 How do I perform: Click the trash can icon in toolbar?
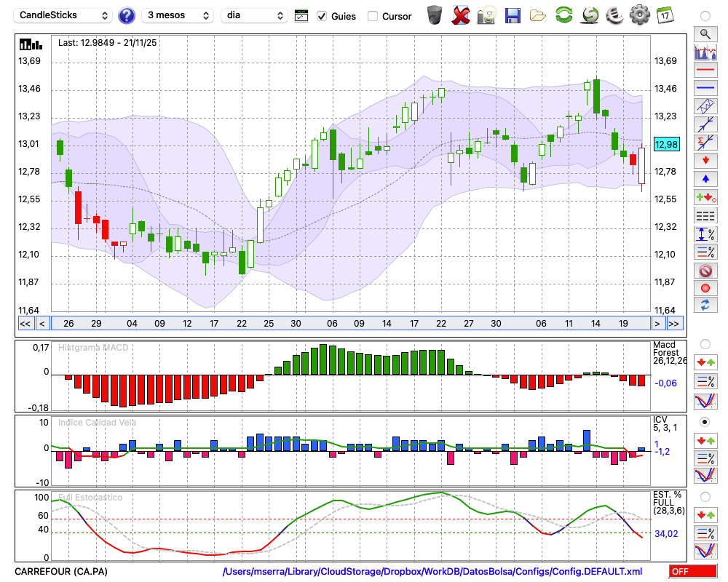pyautogui.click(x=435, y=15)
